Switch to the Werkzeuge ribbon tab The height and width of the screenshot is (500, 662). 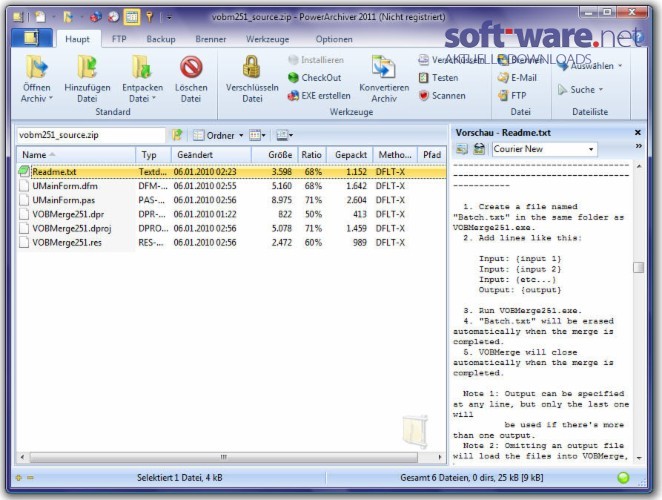(268, 39)
